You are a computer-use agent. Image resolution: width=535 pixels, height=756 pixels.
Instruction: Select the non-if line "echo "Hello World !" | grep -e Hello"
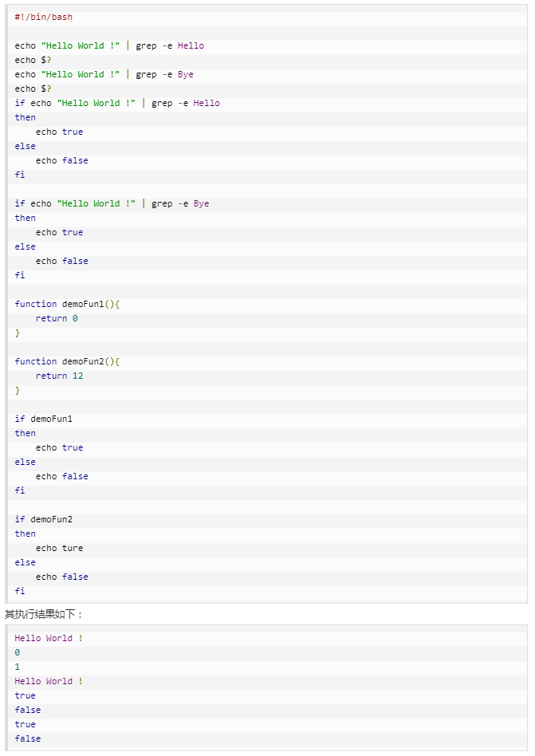click(109, 45)
